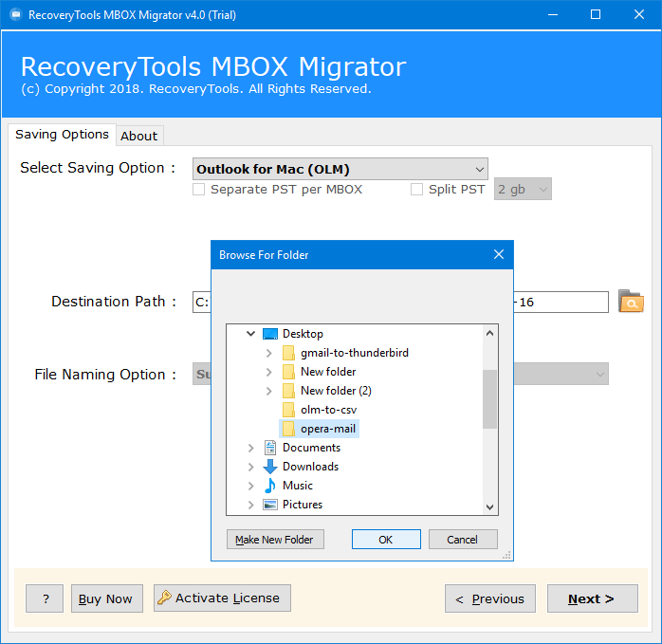Toggle the Split PST checkbox
Viewport: 662px width, 644px height.
tap(416, 189)
